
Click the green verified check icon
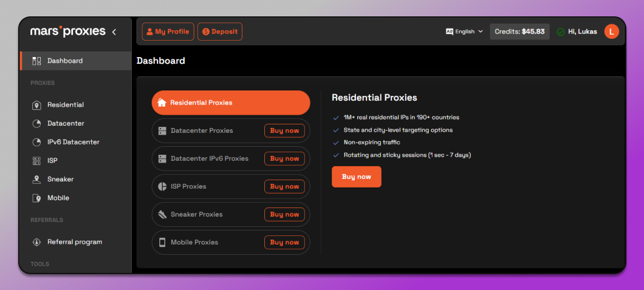560,32
